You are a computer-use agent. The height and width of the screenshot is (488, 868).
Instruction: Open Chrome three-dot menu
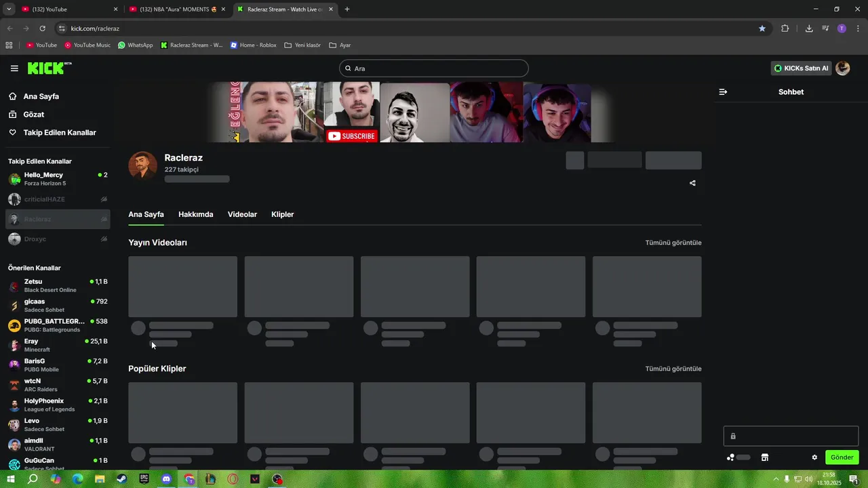click(x=859, y=28)
